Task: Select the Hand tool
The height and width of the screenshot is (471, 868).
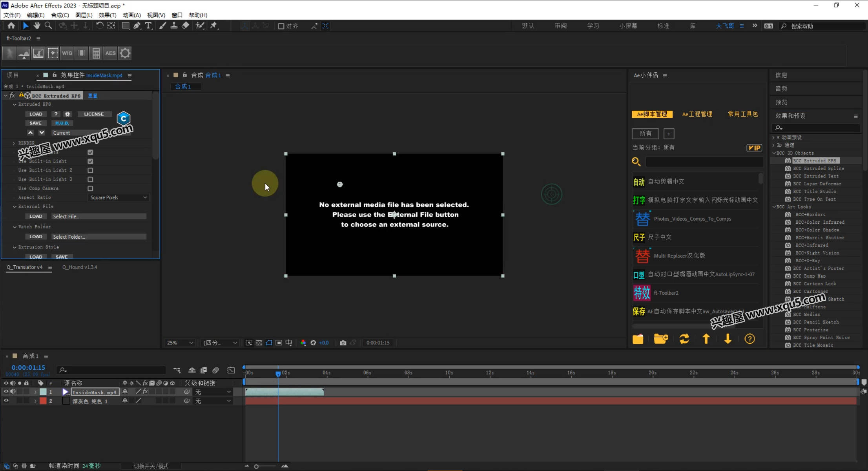Action: (x=37, y=26)
